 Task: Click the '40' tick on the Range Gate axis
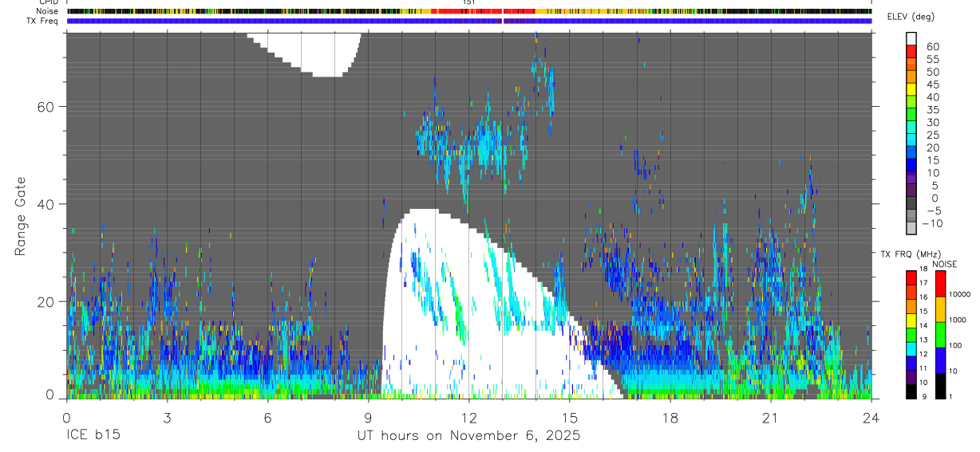point(47,204)
